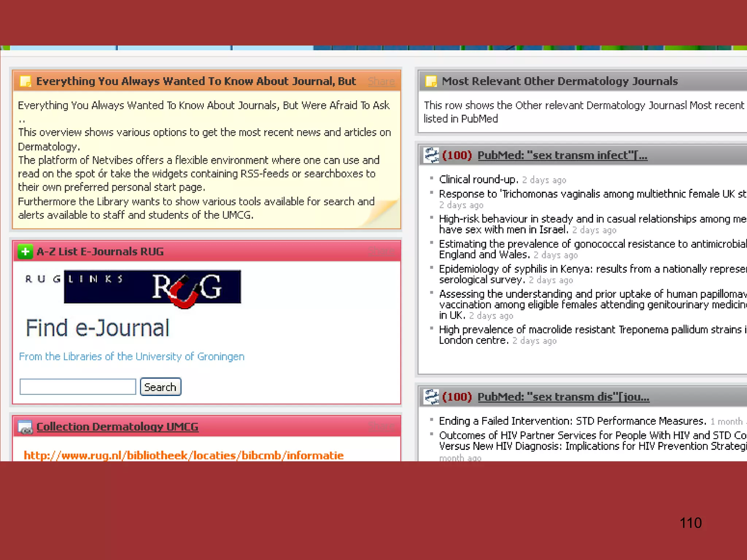The image size is (747, 560).
Task: Open Ending a Failed Intervention STD article
Action: 573,421
